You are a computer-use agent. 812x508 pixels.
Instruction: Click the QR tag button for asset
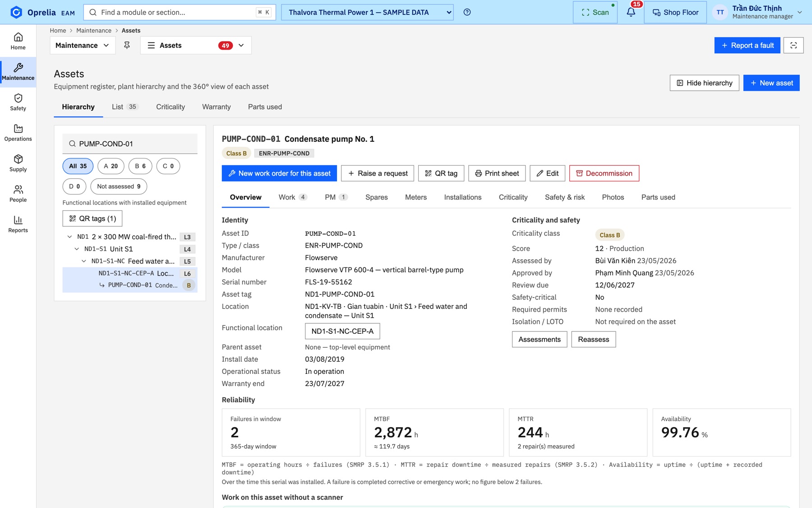point(441,173)
